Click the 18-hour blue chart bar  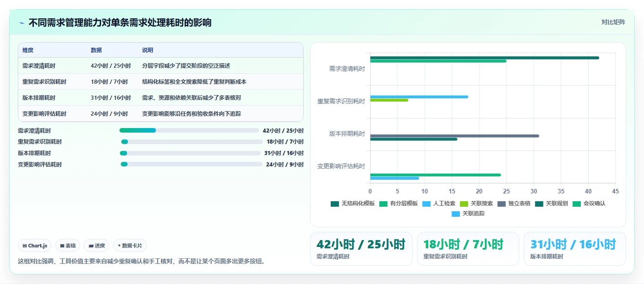tap(419, 96)
